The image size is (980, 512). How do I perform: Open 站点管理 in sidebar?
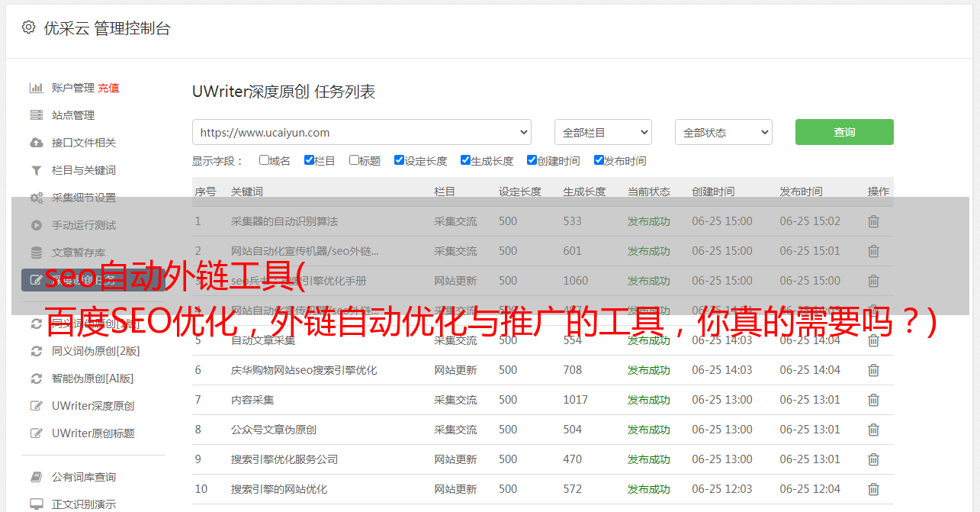pos(73,115)
